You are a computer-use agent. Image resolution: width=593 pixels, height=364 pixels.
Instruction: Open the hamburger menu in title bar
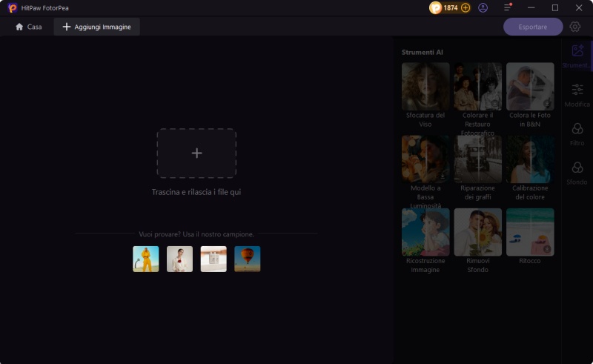tap(508, 7)
